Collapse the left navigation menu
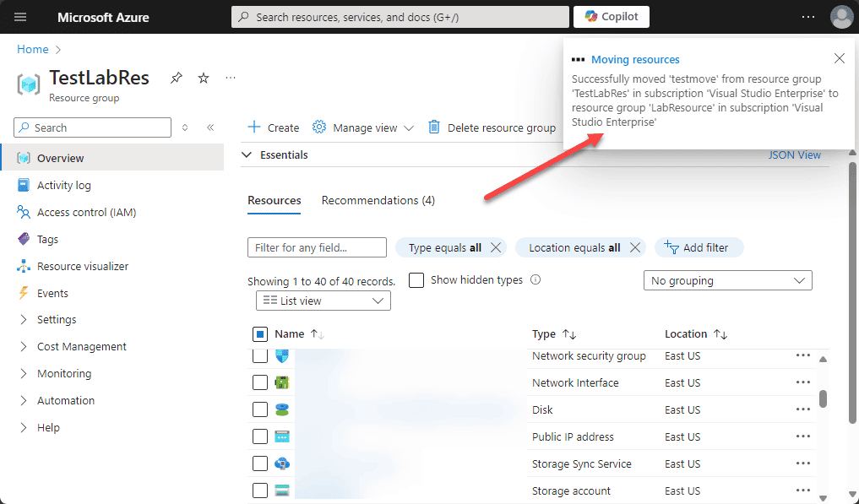Screen dimensions: 859x504 point(210,127)
